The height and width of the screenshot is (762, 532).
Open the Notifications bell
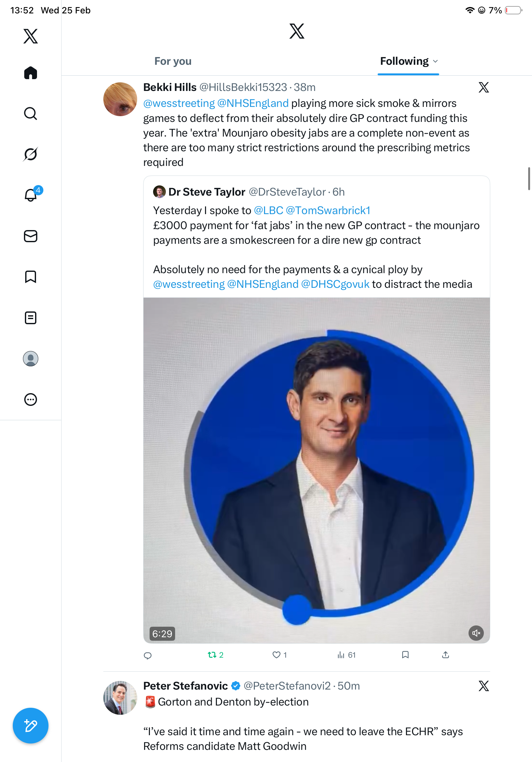click(31, 195)
